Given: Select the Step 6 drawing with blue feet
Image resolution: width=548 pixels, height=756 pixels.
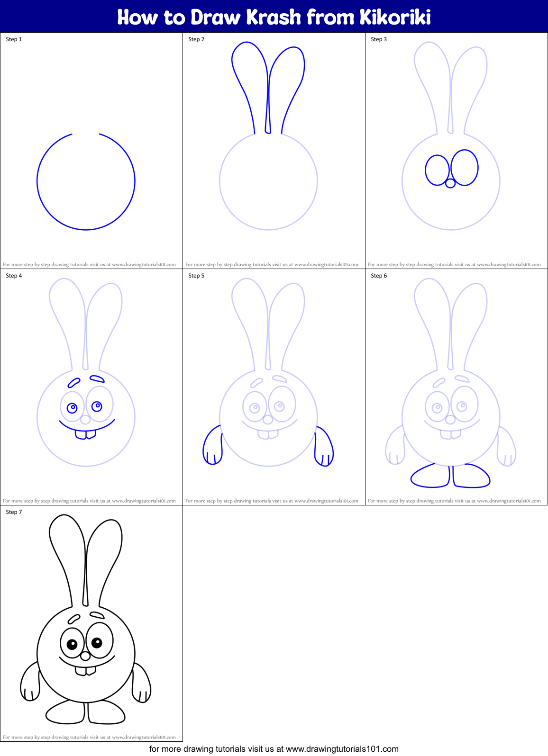Looking at the screenshot, I should click(x=451, y=383).
